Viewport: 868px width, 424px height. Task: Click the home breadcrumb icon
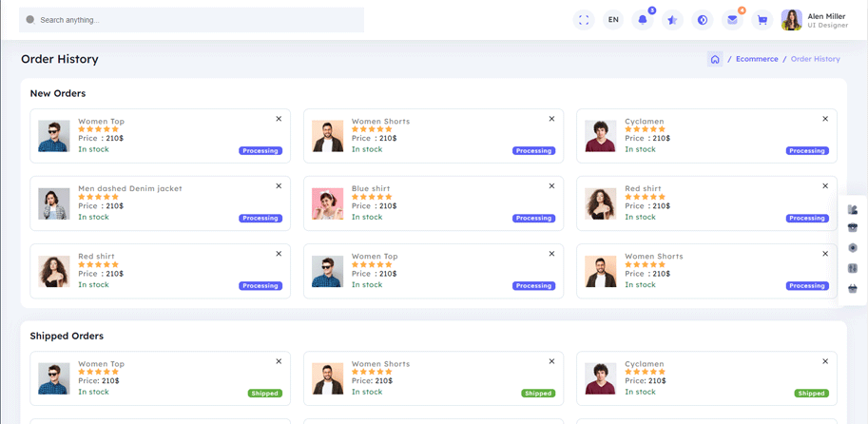[x=715, y=59]
